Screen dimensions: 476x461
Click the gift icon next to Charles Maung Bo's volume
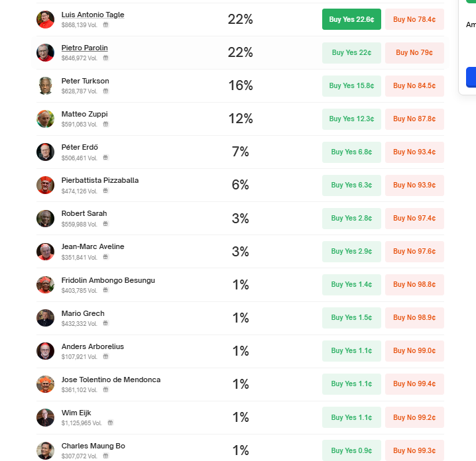[x=105, y=456]
